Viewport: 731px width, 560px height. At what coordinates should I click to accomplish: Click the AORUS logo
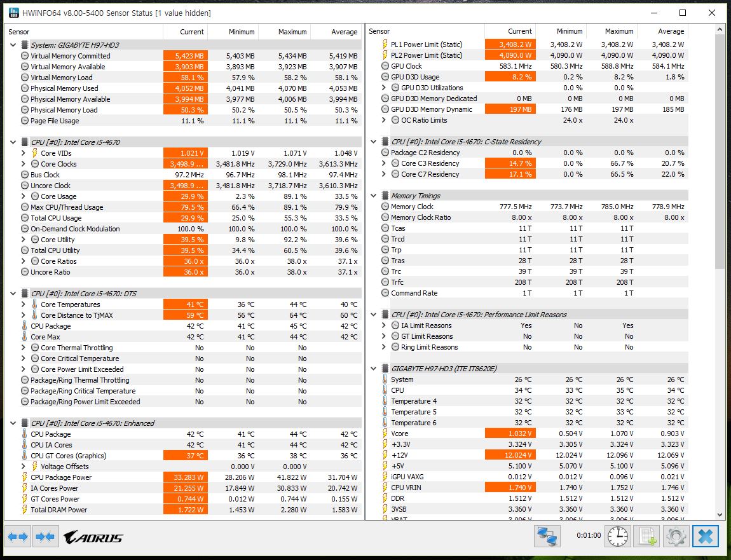pos(93,537)
